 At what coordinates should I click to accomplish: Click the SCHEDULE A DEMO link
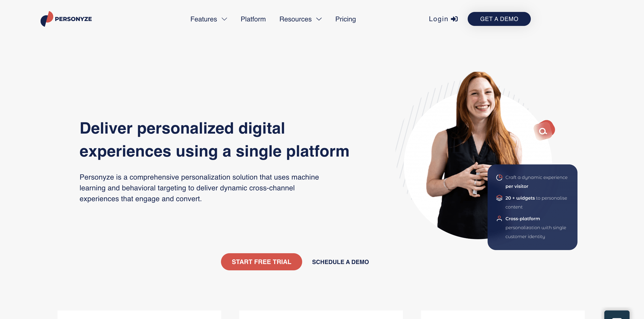click(340, 262)
